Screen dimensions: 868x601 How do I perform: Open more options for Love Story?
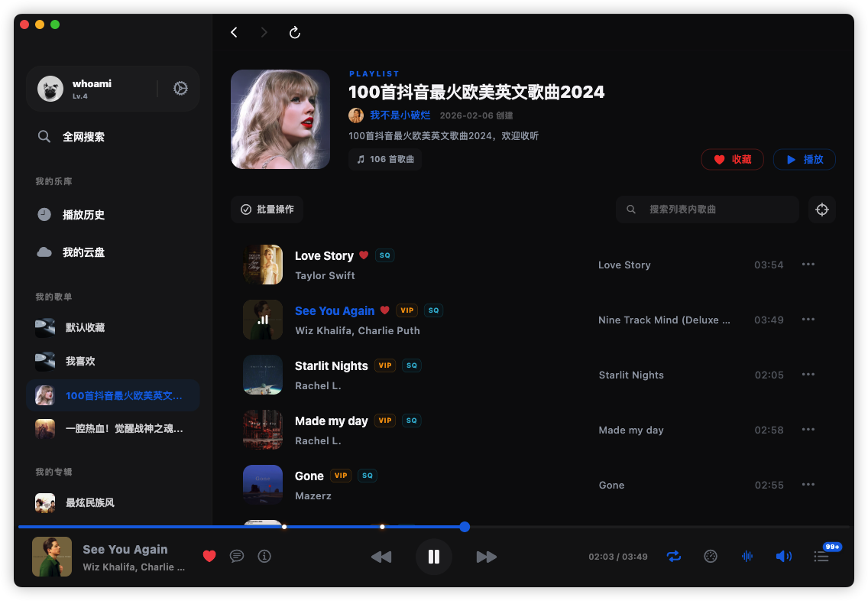(808, 265)
